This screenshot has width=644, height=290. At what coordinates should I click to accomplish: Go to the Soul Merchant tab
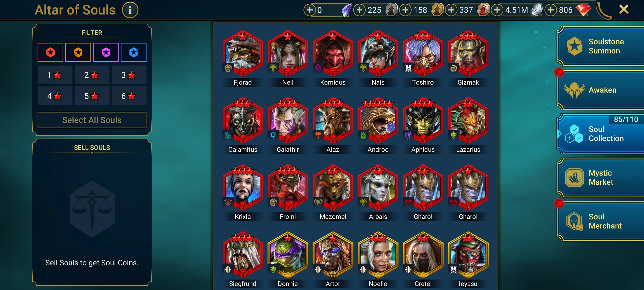pyautogui.click(x=601, y=221)
